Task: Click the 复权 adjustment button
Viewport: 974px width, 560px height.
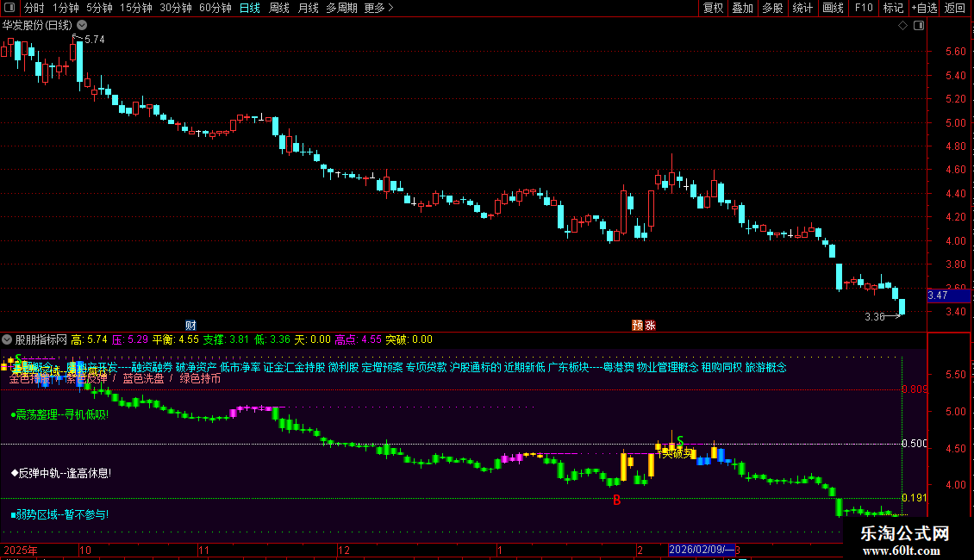Action: [x=713, y=8]
